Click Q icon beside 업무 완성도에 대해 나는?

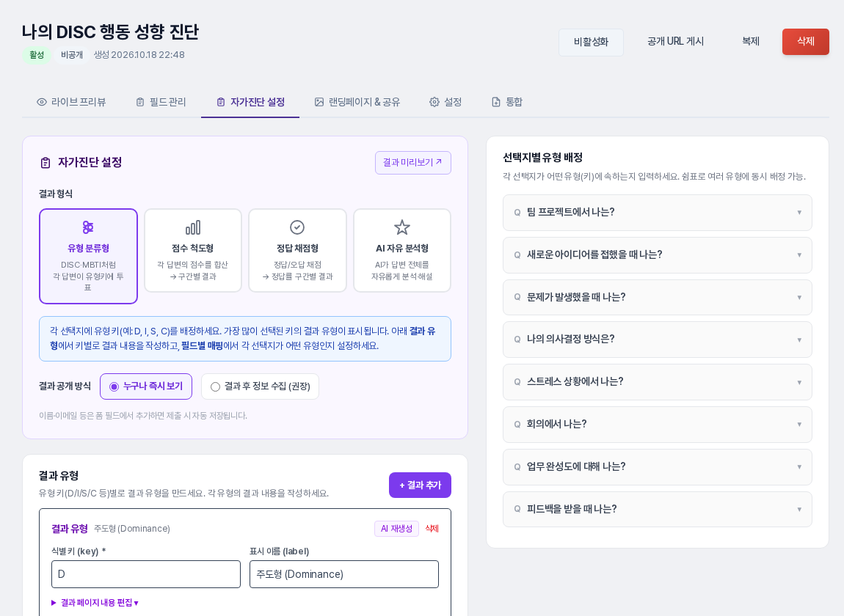tap(517, 467)
